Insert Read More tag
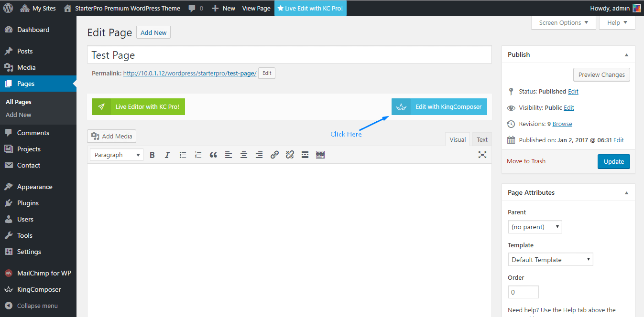 (305, 155)
